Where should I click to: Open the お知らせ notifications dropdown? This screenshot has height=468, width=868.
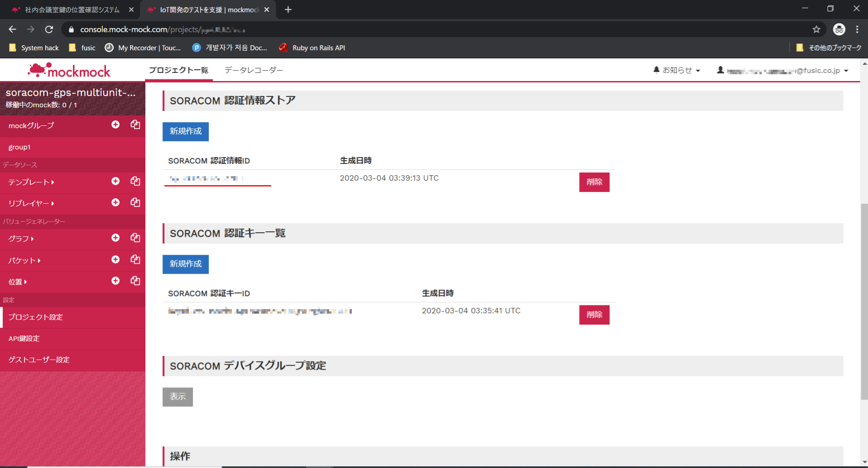pyautogui.click(x=677, y=70)
